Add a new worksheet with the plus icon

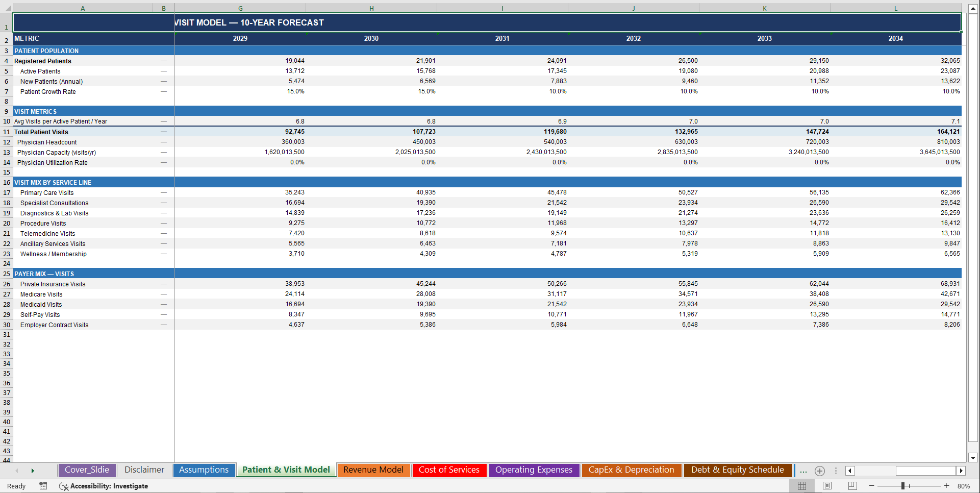point(820,471)
